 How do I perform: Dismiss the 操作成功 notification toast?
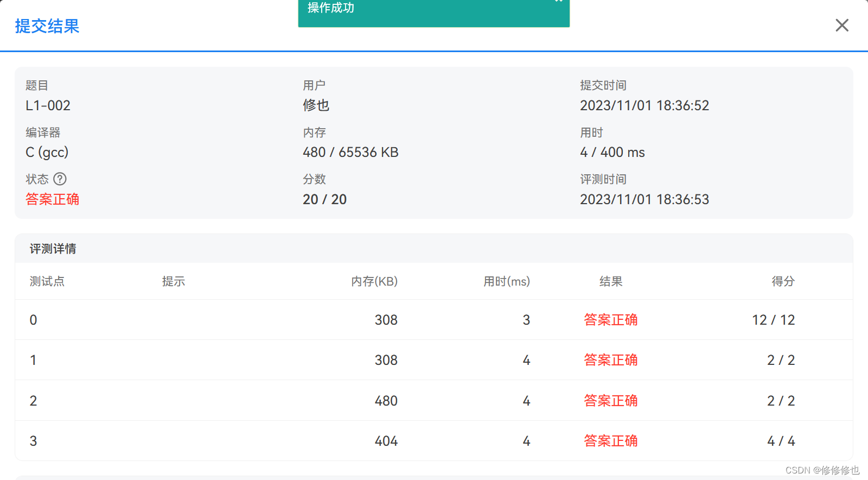coord(558,2)
